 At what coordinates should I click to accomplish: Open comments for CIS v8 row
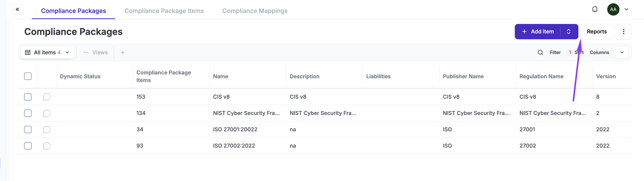[x=47, y=97]
